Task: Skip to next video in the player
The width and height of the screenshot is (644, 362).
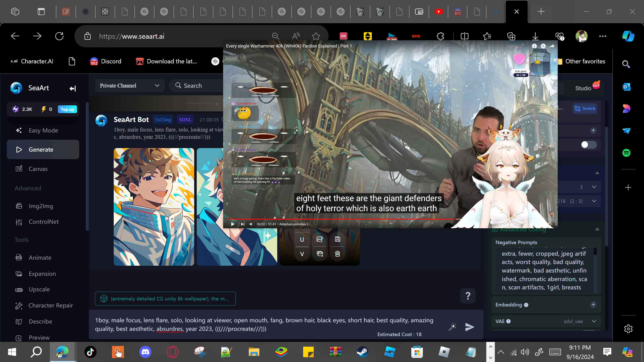Action: pyautogui.click(x=243, y=224)
